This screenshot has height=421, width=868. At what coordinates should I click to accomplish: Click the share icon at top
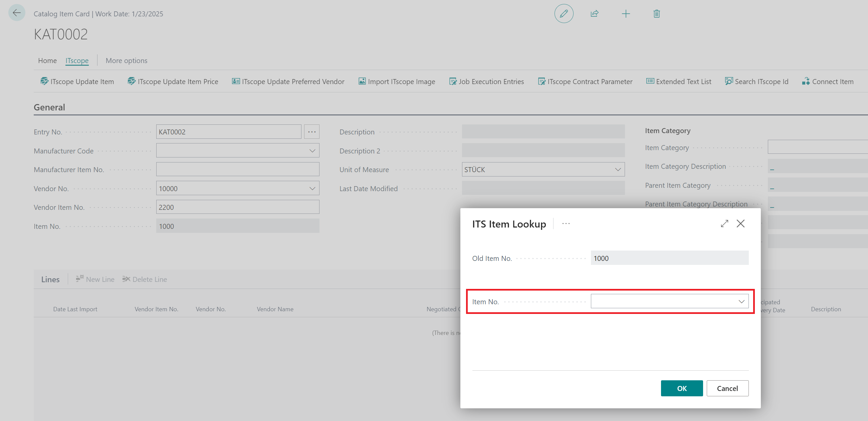point(594,14)
